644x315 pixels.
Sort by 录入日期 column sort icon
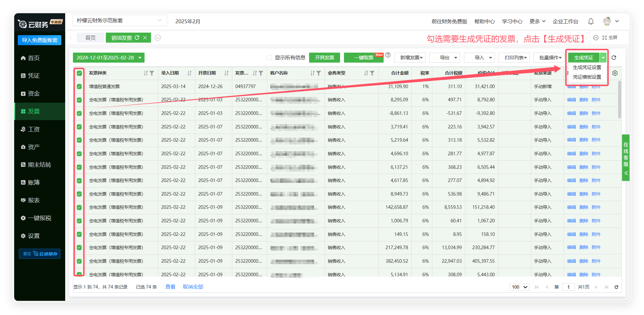click(189, 73)
